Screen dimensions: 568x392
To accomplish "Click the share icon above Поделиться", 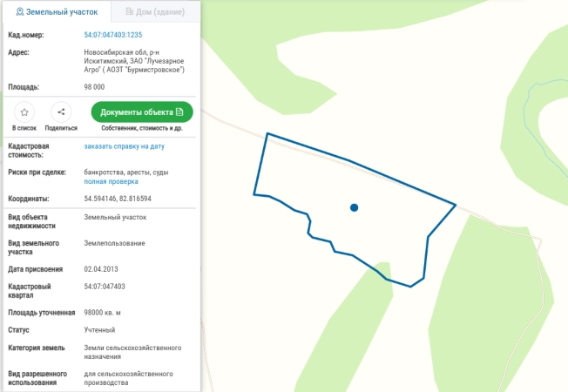I will click(x=61, y=112).
